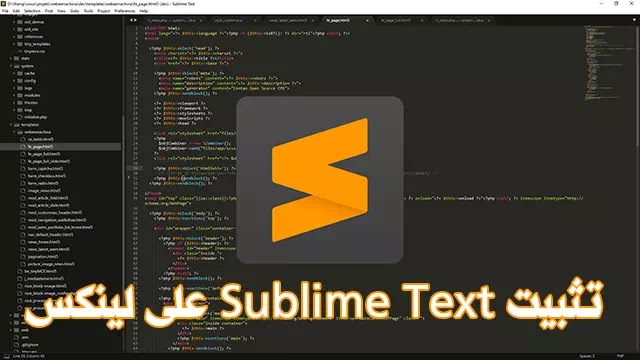
Task: Click the themes folder icon
Action: pyautogui.click(x=20, y=103)
